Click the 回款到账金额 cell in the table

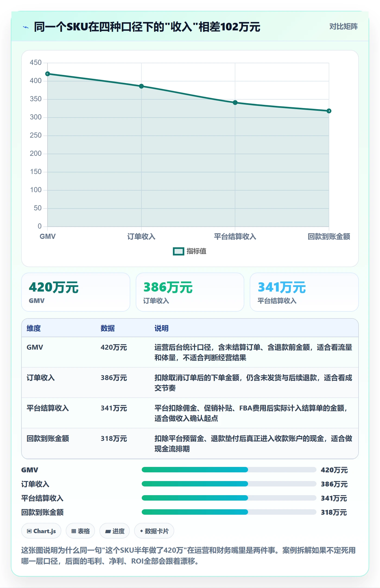48,438
